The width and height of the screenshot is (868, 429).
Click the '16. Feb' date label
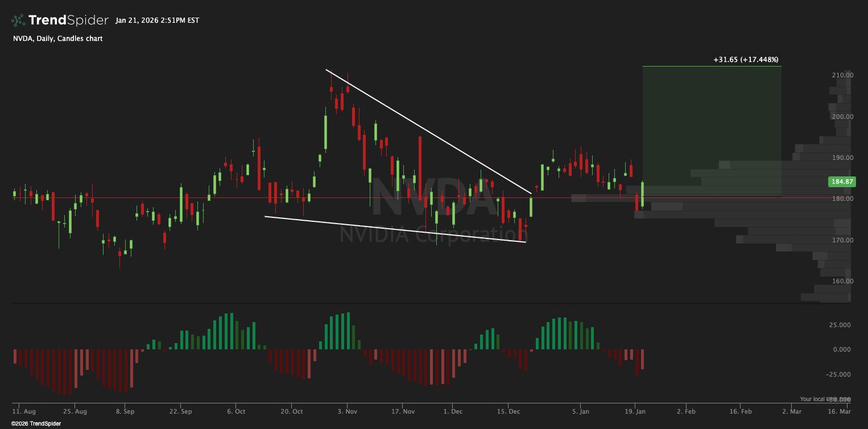click(x=740, y=411)
